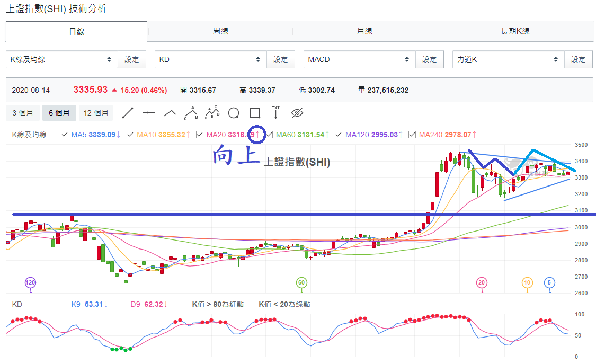
Task: Toggle the MA240 moving average checkbox
Action: (x=412, y=135)
